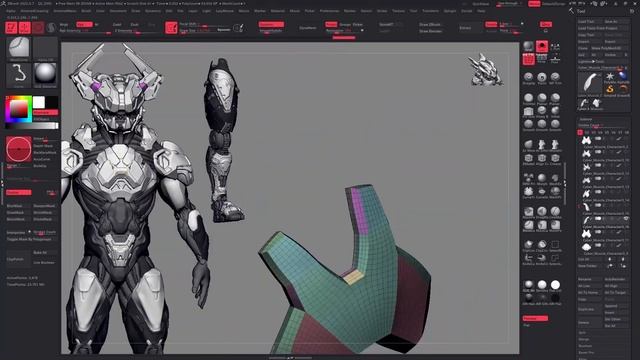
Task: Select the SimpleBrush tool icon
Action: click(610, 89)
